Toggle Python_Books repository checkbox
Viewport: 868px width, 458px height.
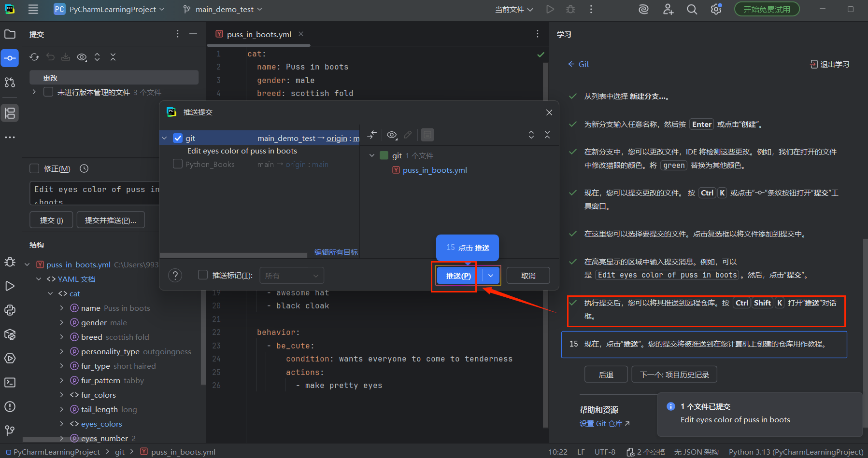click(x=178, y=164)
